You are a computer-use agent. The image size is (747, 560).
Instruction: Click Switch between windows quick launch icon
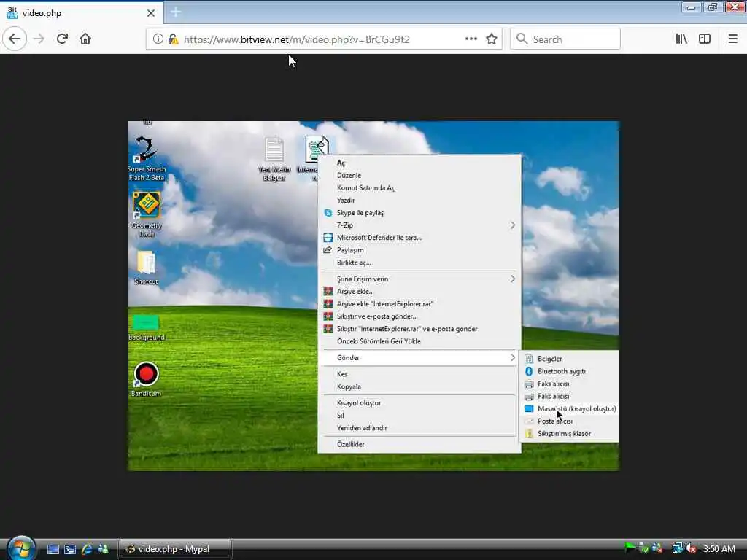[70, 550]
